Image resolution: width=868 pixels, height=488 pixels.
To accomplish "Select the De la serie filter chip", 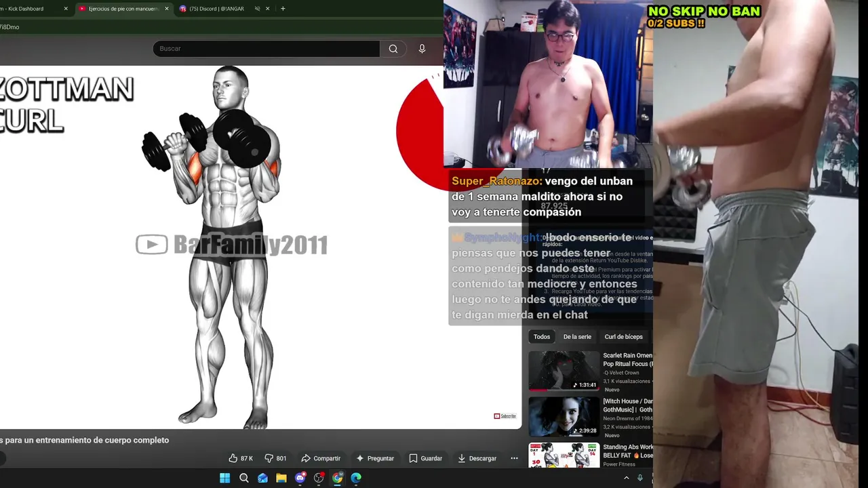I will 577,337.
